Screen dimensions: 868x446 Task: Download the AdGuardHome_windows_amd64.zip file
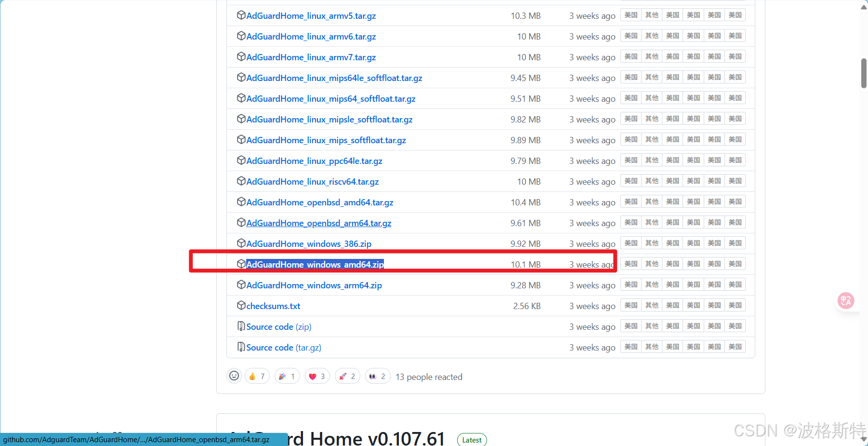pyautogui.click(x=315, y=265)
